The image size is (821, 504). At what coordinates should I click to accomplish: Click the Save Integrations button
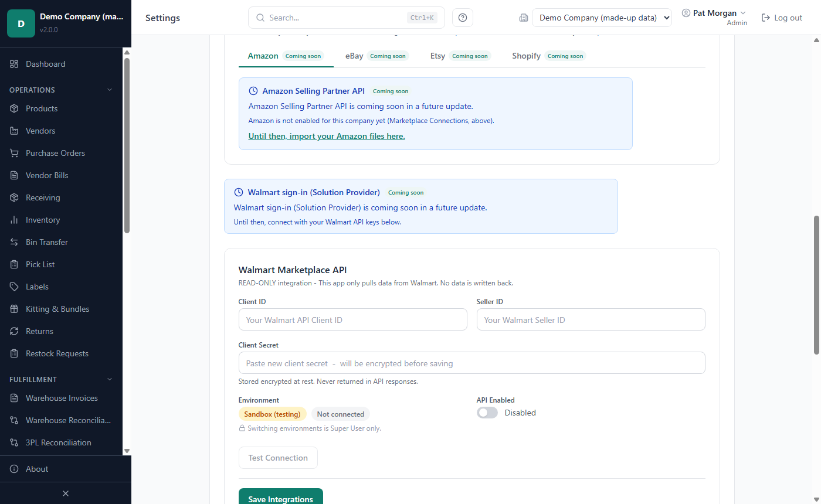tap(280, 499)
